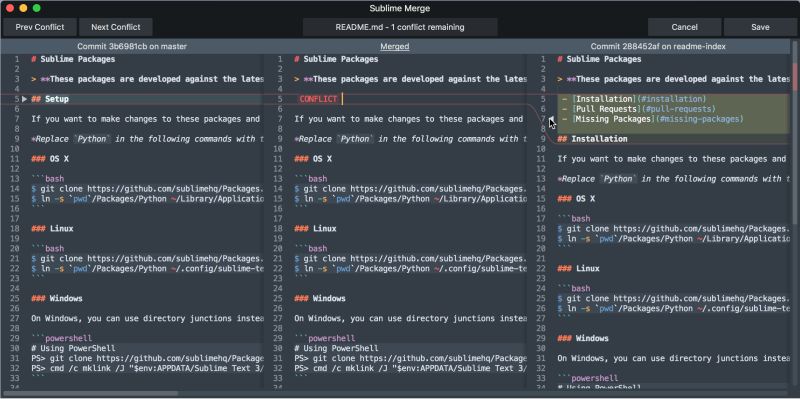Select the 'Merged' pane header

[x=395, y=46]
